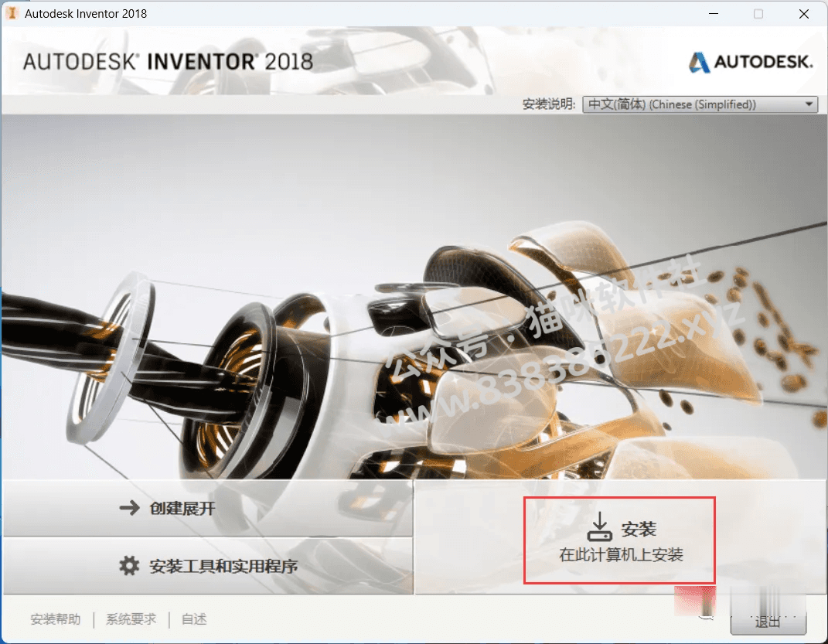Click the download icon next to 安装
The image size is (828, 644).
coord(600,526)
